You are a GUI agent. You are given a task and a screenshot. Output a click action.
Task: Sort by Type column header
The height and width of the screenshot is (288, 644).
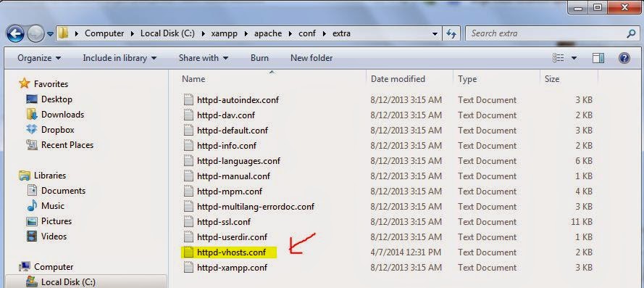[x=467, y=79]
